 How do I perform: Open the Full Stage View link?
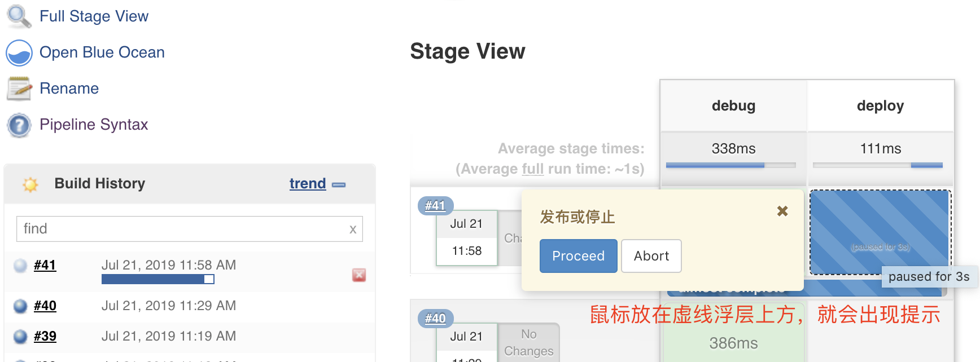tap(94, 16)
